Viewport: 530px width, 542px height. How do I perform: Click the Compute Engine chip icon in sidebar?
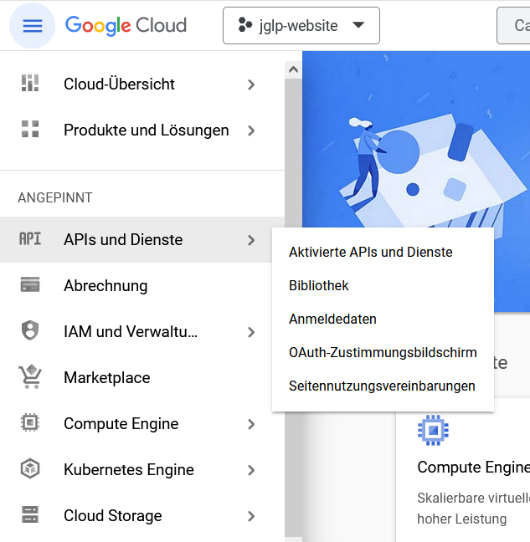point(30,422)
